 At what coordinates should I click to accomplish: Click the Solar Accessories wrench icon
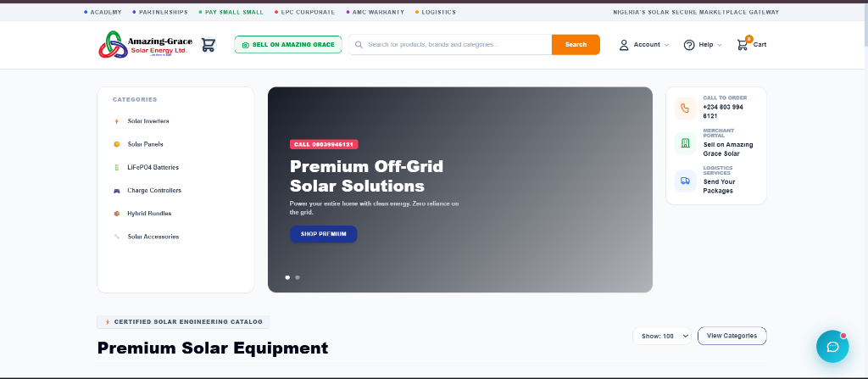click(116, 237)
